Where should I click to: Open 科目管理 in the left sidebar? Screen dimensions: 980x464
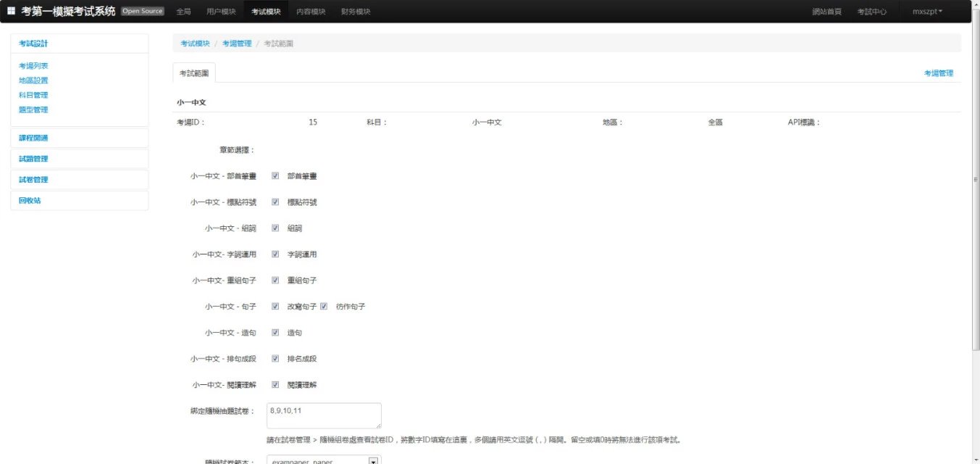click(x=33, y=95)
